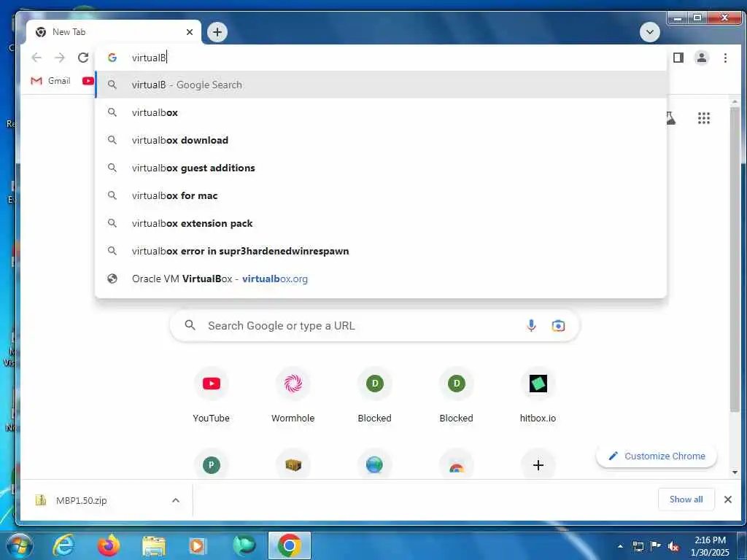Open the profile avatar icon
Image resolution: width=747 pixels, height=560 pixels.
click(x=701, y=58)
